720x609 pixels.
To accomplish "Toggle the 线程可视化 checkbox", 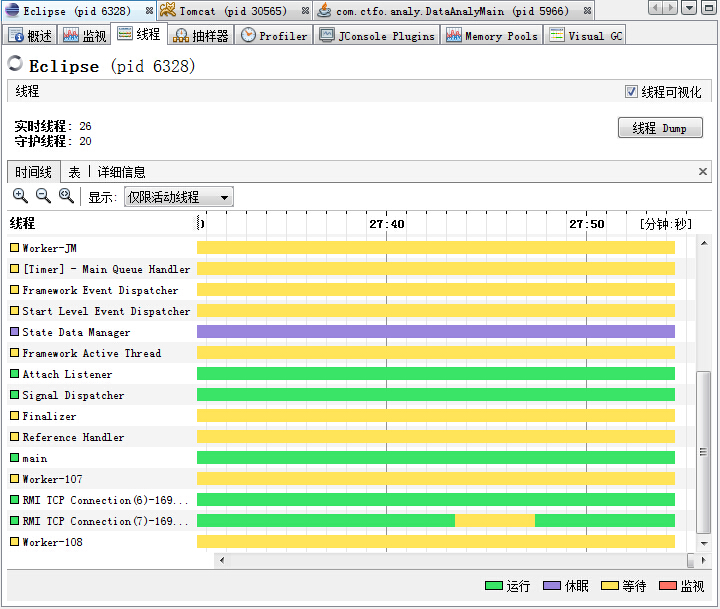I will coord(631,91).
